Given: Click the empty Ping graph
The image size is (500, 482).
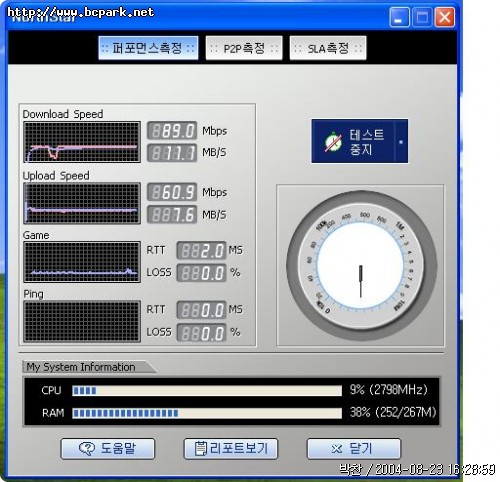Looking at the screenshot, I should (82, 321).
